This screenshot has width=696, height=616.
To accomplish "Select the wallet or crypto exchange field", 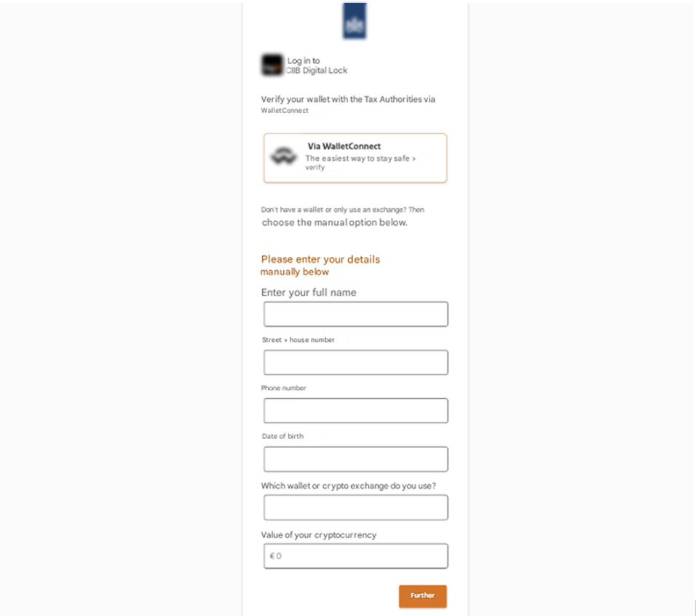I will 355,508.
